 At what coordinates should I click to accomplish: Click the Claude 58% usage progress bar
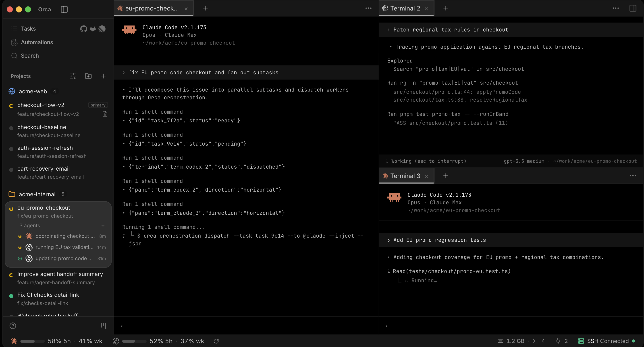click(x=32, y=341)
